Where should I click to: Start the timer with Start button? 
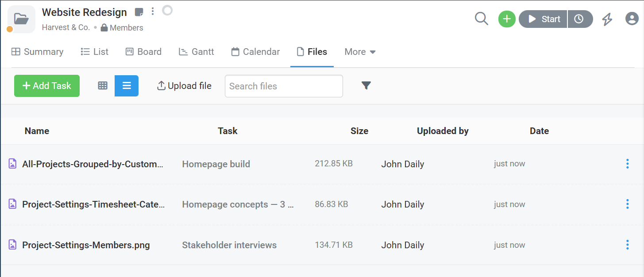[x=543, y=19]
